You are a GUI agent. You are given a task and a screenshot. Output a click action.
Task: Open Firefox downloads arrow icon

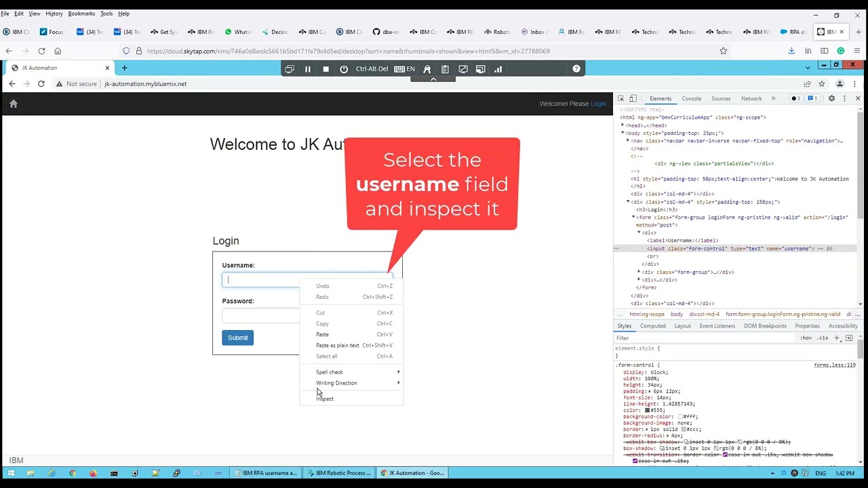791,51
